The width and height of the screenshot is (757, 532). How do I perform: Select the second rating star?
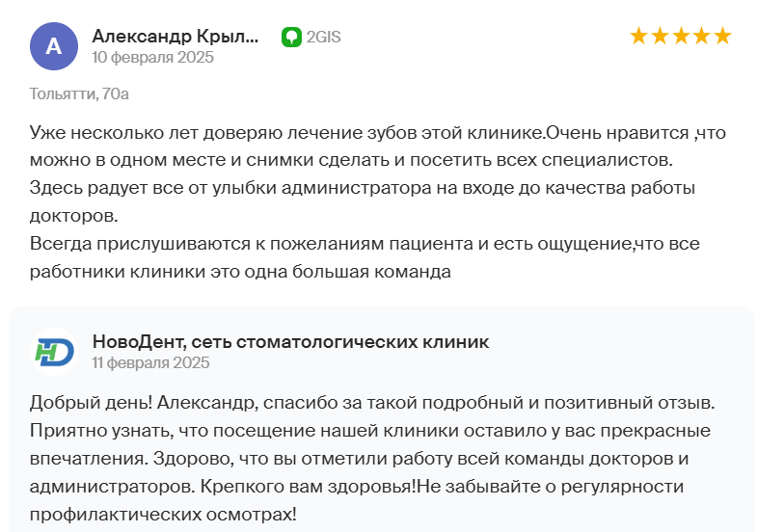pyautogui.click(x=660, y=37)
